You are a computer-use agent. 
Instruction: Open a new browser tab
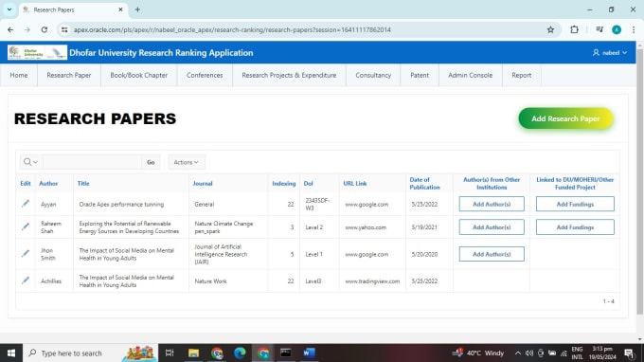[137, 9]
